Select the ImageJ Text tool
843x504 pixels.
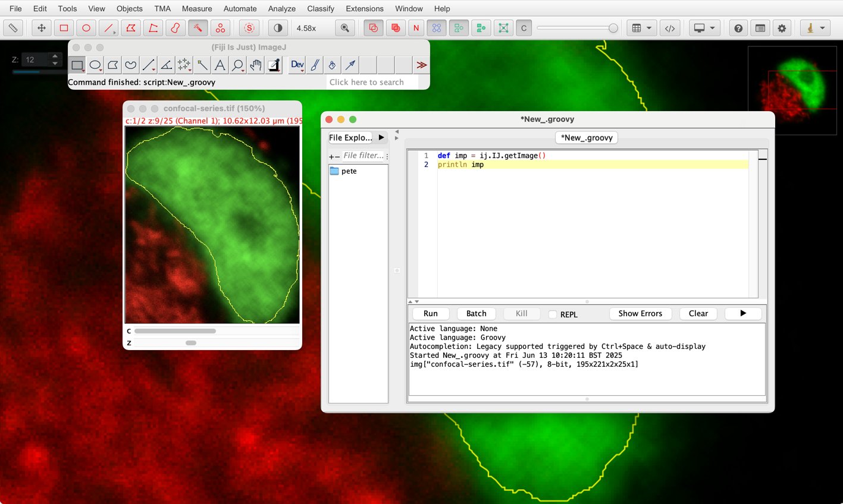coord(220,65)
